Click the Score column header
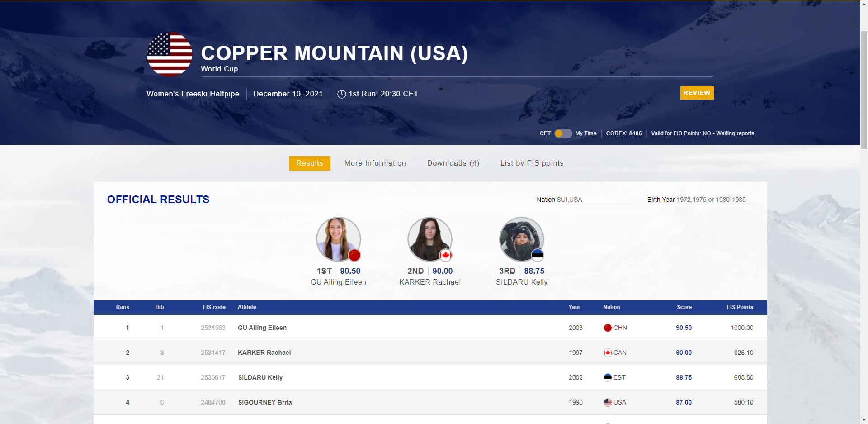The width and height of the screenshot is (868, 424). [684, 307]
